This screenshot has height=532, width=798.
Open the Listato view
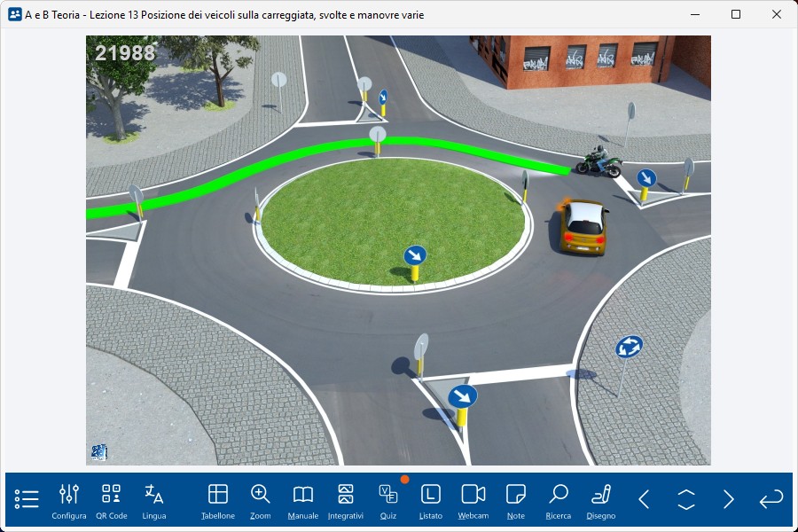[431, 500]
